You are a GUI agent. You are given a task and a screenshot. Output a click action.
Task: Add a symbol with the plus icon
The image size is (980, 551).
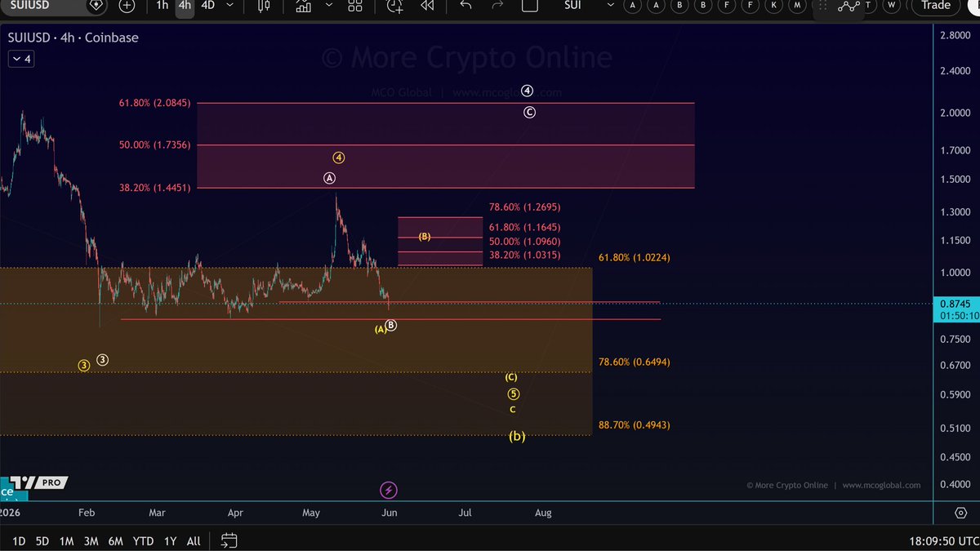127,6
